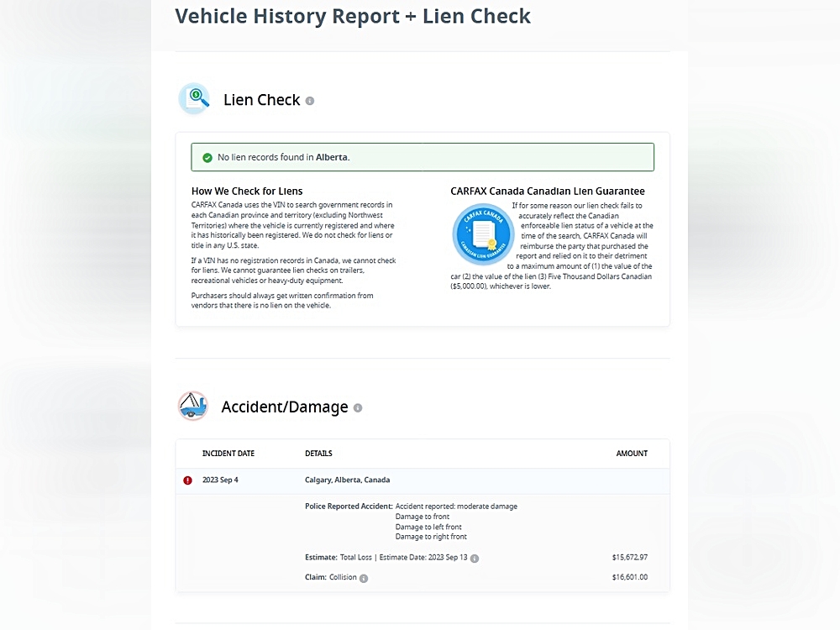Open the info icon next to Claim: Collision
Screen dimensions: 840x630
[364, 578]
